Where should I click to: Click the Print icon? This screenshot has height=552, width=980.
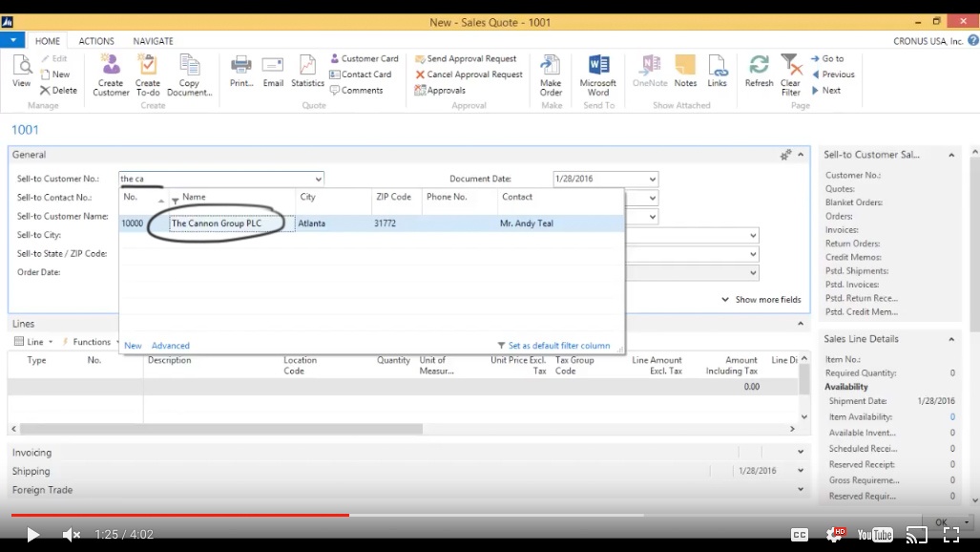click(x=241, y=72)
